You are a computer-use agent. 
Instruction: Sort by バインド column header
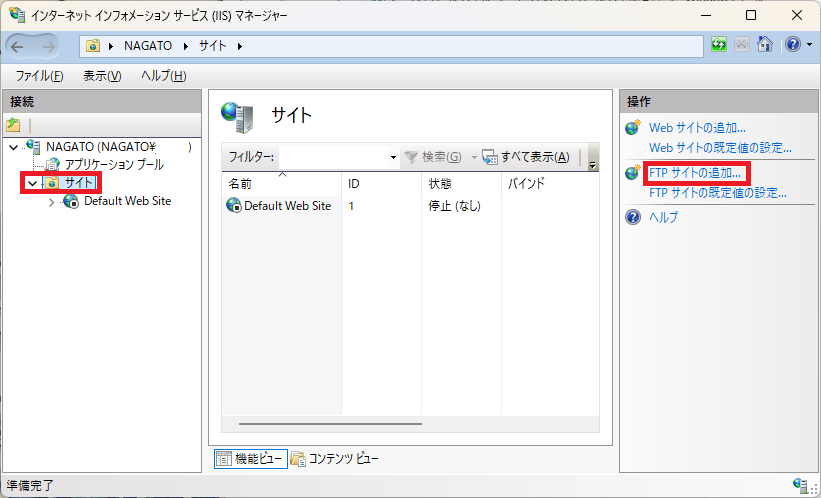coord(550,183)
